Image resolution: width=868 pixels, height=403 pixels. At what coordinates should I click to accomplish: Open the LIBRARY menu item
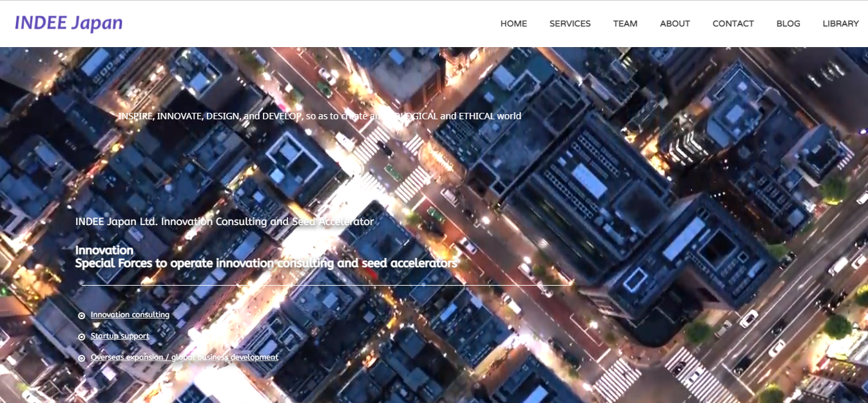pos(840,23)
